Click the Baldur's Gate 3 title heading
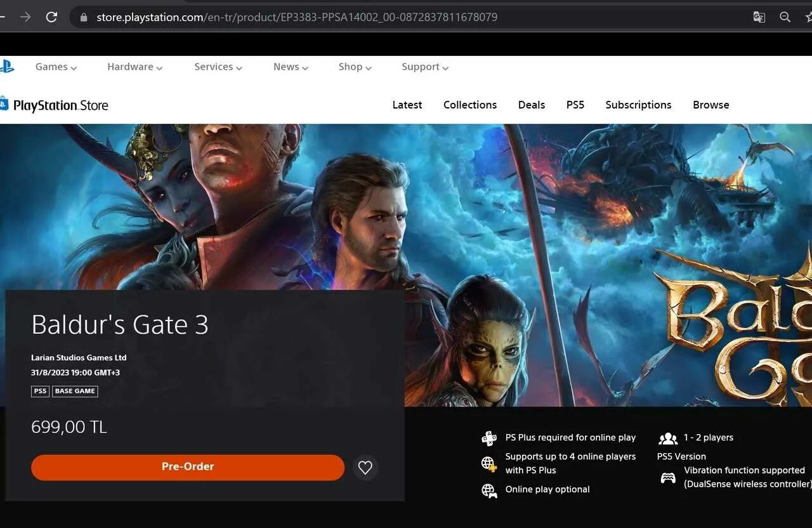The image size is (812, 528). (120, 324)
